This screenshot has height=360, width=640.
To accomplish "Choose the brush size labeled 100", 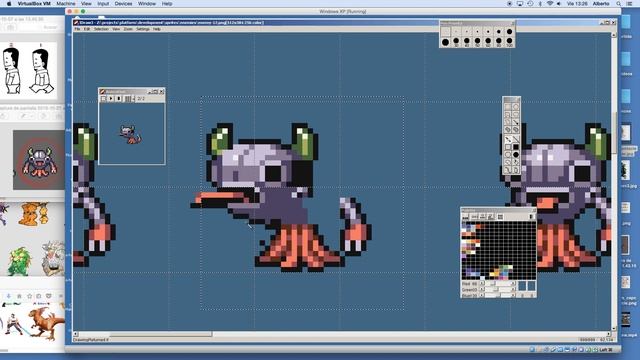I will click(x=509, y=42).
